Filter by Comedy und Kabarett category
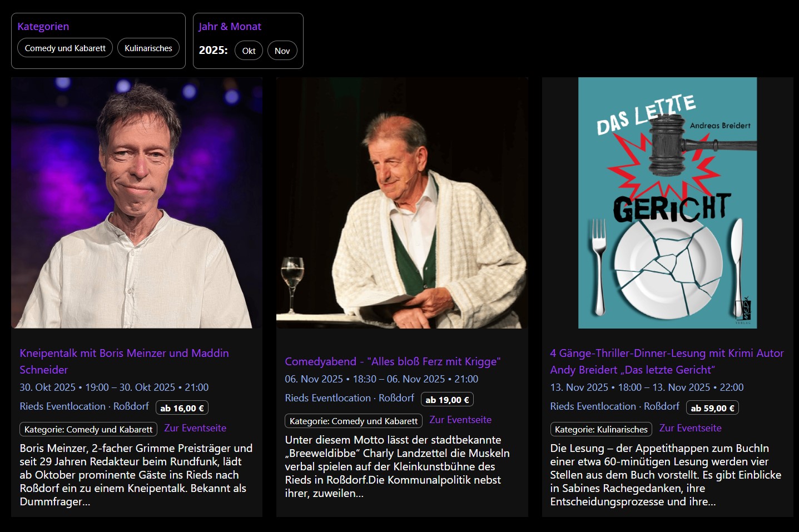The image size is (799, 532). [65, 48]
